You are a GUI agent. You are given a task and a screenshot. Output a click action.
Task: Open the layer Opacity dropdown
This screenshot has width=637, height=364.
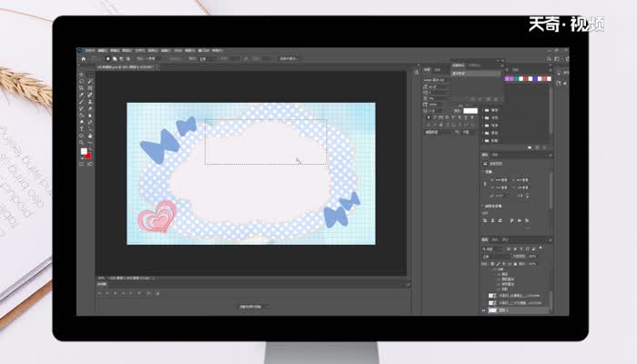tap(532, 257)
